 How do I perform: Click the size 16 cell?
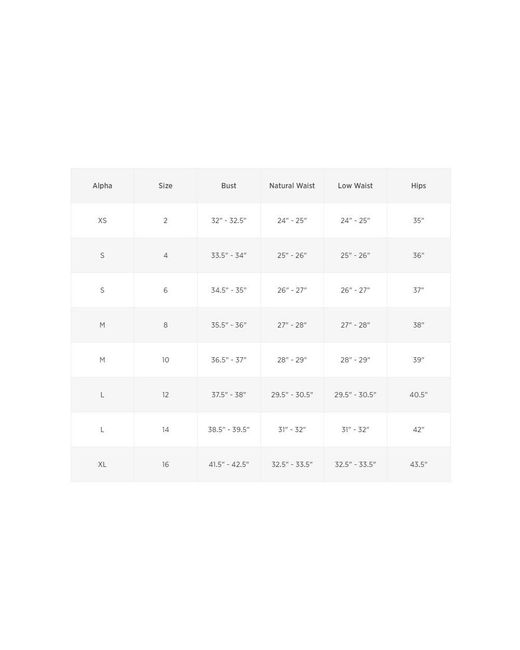[165, 464]
